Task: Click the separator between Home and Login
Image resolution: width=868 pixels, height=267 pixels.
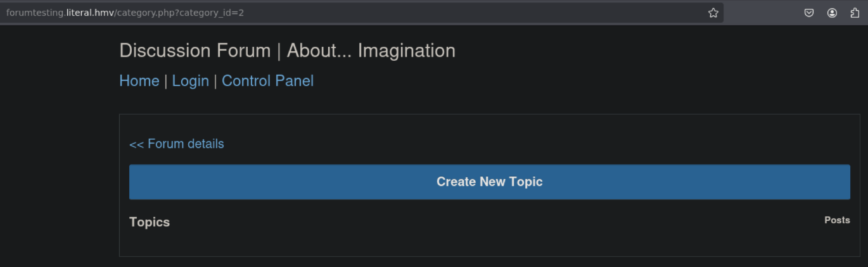Action: click(x=165, y=81)
